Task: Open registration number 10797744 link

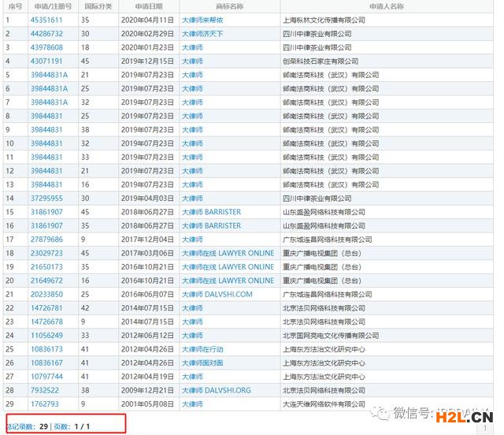Action: click(46, 377)
